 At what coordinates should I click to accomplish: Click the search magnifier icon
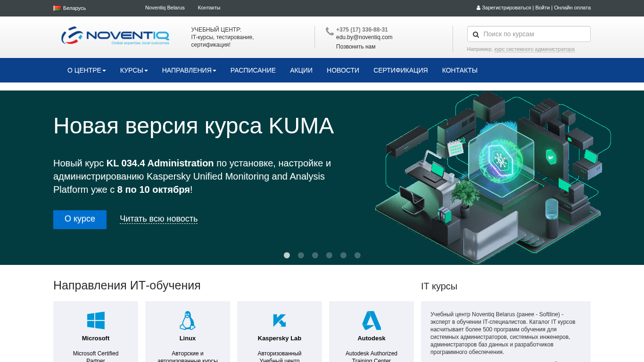pos(476,34)
